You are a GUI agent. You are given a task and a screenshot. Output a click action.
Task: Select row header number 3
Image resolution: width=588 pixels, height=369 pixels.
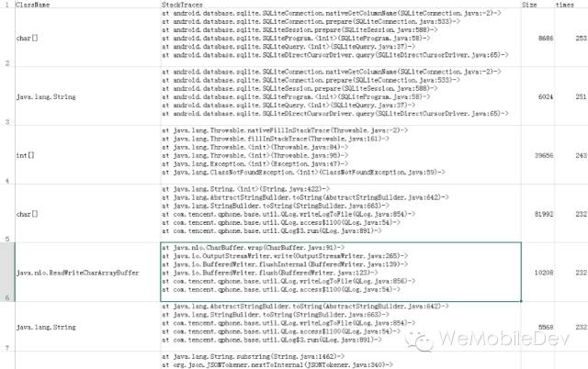(7, 96)
